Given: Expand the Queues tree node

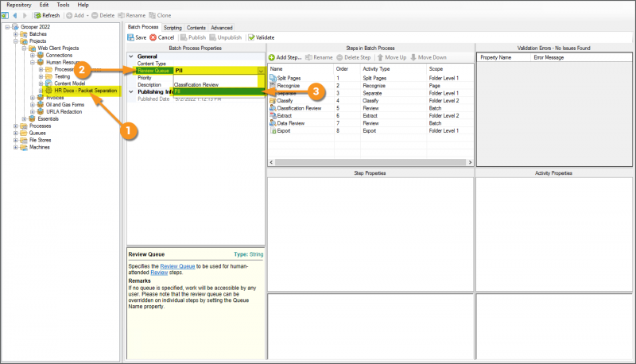Looking at the screenshot, I should 16,133.
